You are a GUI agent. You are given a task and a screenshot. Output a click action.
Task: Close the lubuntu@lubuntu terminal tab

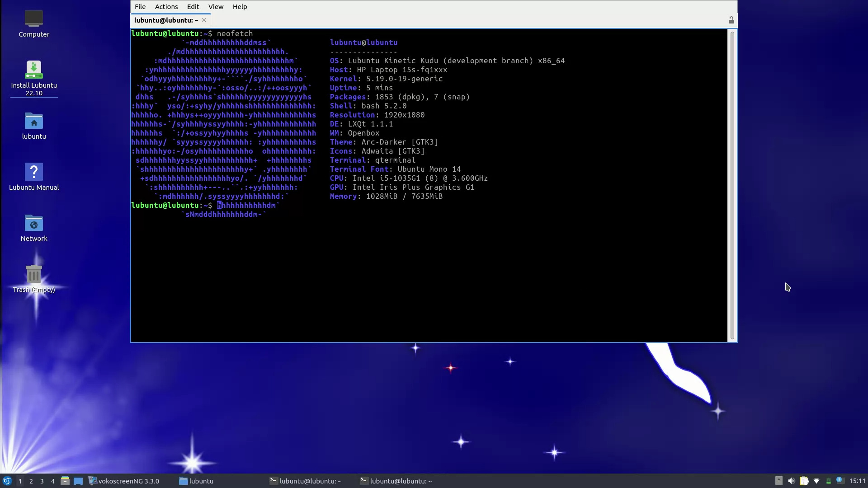(x=204, y=20)
